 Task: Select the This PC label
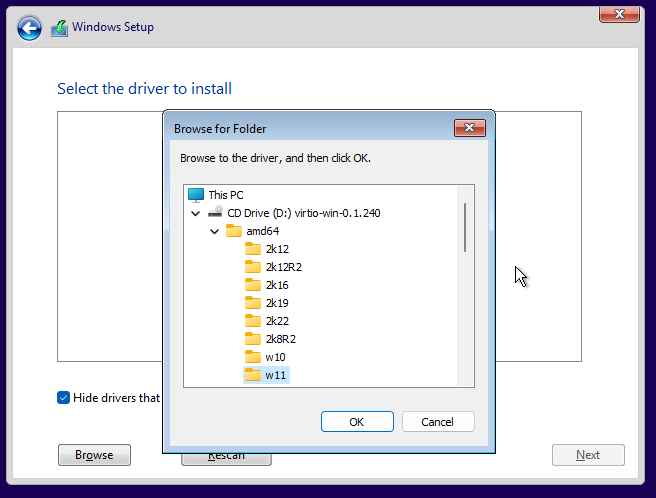pos(226,195)
